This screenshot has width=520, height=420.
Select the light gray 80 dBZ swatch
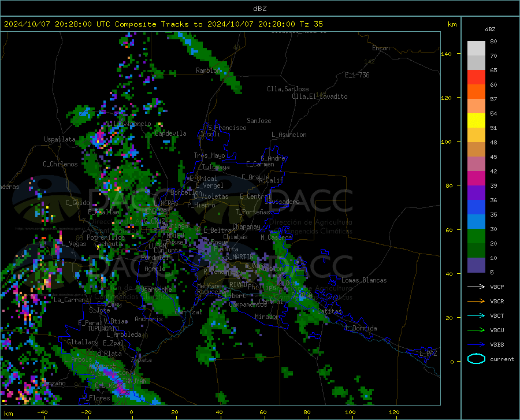[476, 49]
